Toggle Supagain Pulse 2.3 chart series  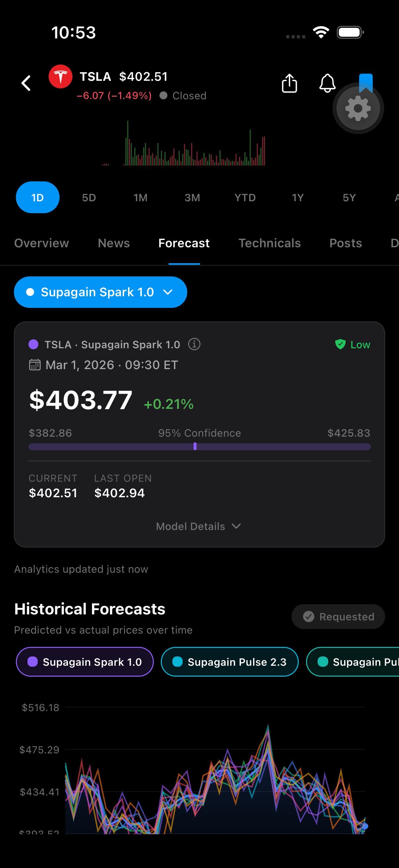[230, 662]
